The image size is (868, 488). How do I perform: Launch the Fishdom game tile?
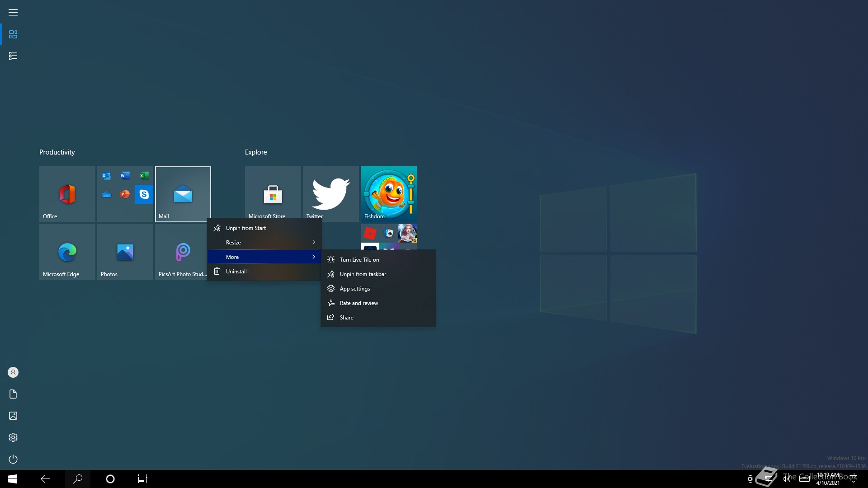389,194
